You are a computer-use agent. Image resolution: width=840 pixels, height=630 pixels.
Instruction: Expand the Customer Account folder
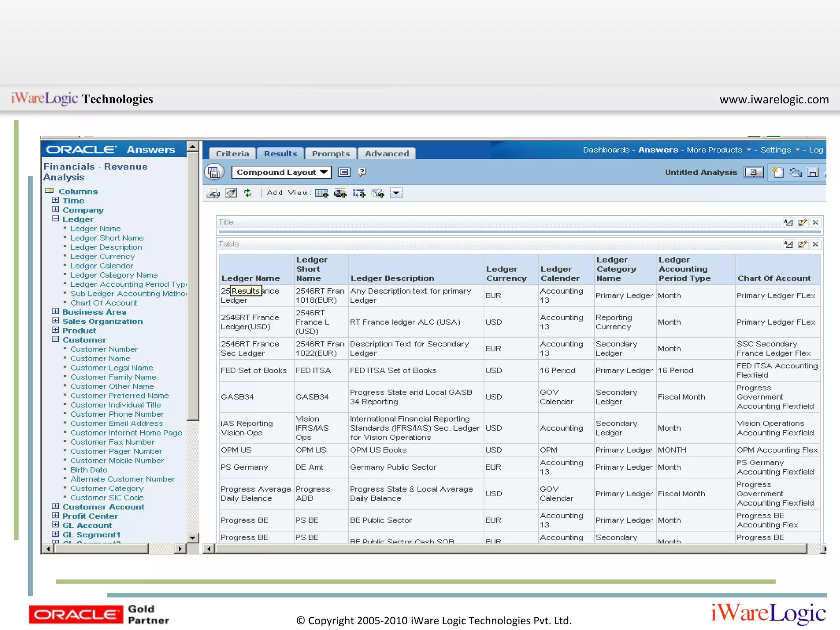click(x=56, y=506)
